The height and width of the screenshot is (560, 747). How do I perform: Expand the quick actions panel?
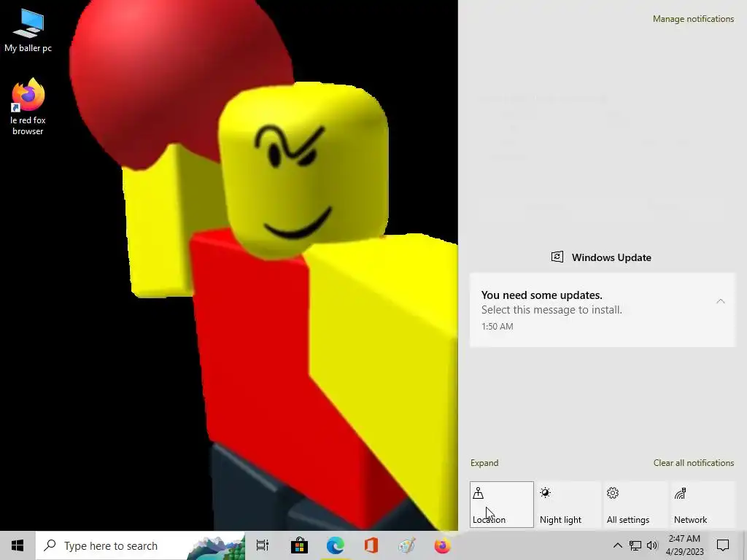[484, 463]
